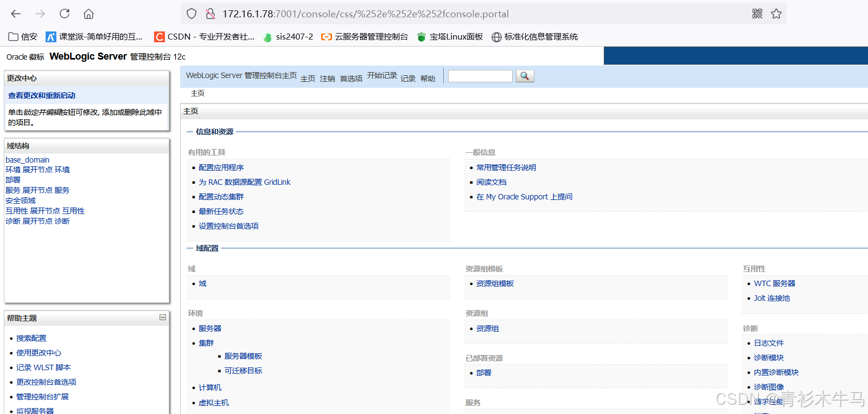Open the 宝塔Linux面板 bookmark
This screenshot has height=414, width=868.
(x=450, y=36)
